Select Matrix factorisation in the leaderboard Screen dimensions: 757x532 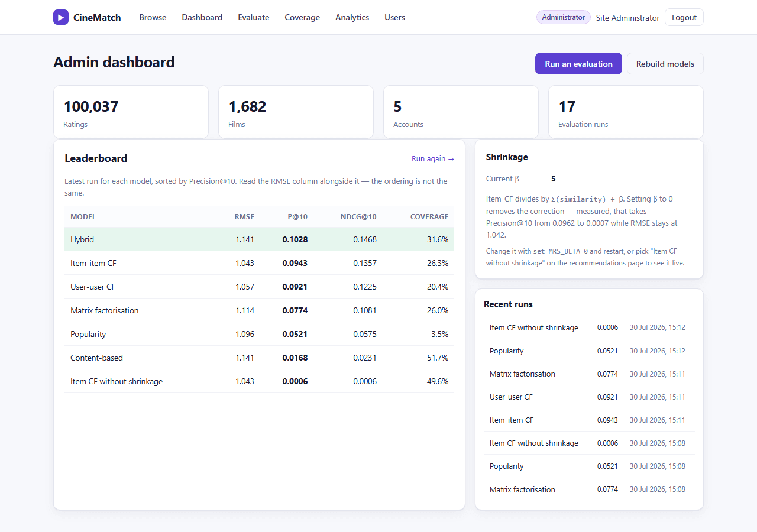pos(259,310)
